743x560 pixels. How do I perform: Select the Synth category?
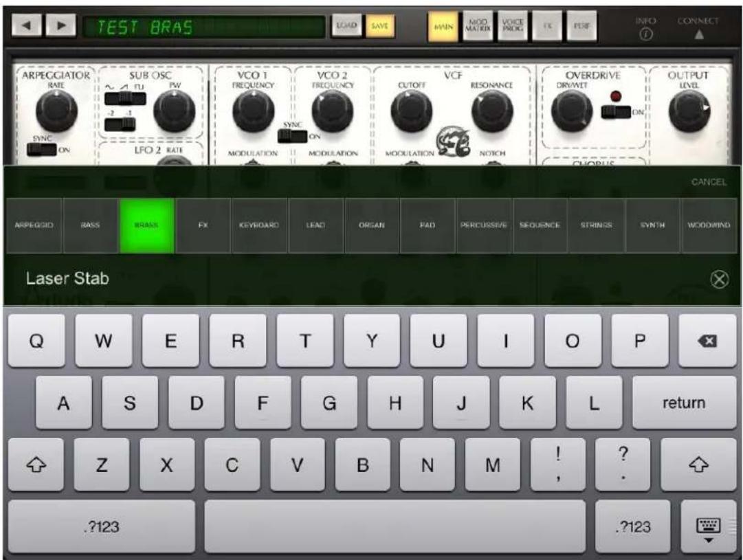(653, 225)
